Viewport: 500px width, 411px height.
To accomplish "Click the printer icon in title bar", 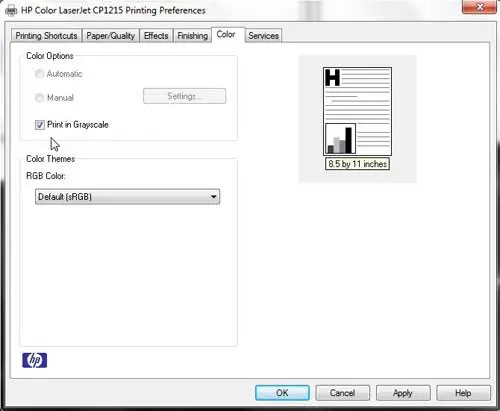I will click(11, 11).
